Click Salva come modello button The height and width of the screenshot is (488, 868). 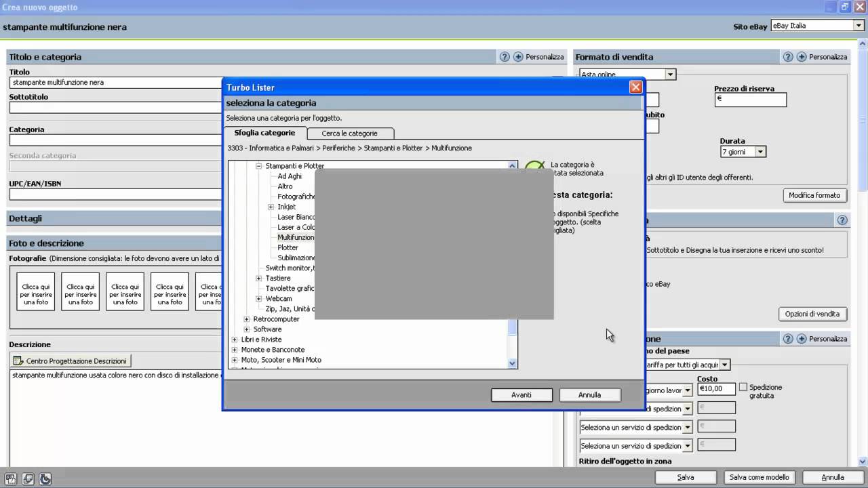[x=759, y=477]
